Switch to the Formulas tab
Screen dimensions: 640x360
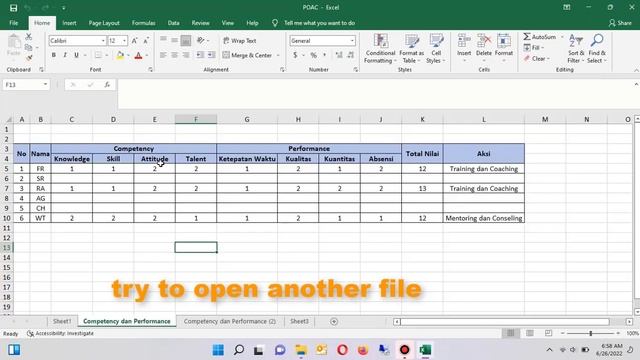[x=143, y=23]
